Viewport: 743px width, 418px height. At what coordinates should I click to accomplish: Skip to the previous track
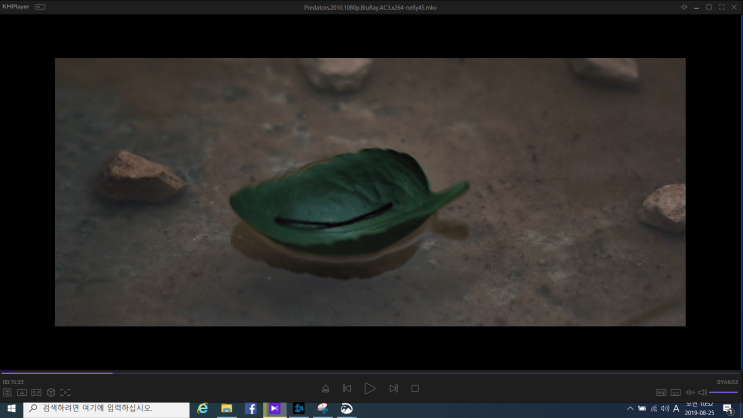[347, 389]
